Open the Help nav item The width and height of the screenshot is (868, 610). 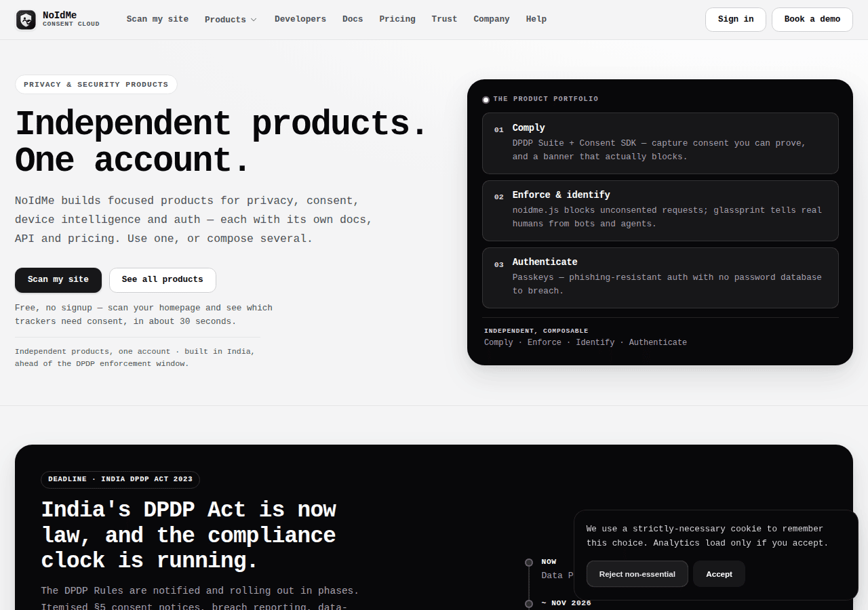pyautogui.click(x=536, y=19)
